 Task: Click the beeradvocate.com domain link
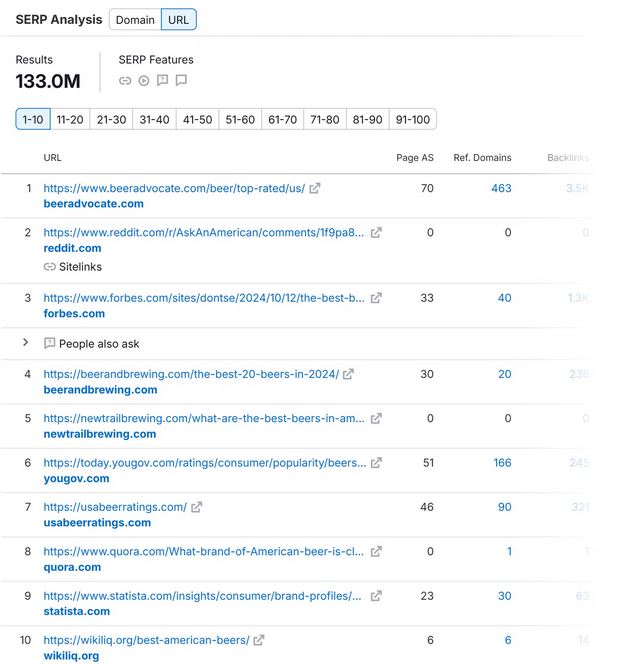(x=94, y=204)
